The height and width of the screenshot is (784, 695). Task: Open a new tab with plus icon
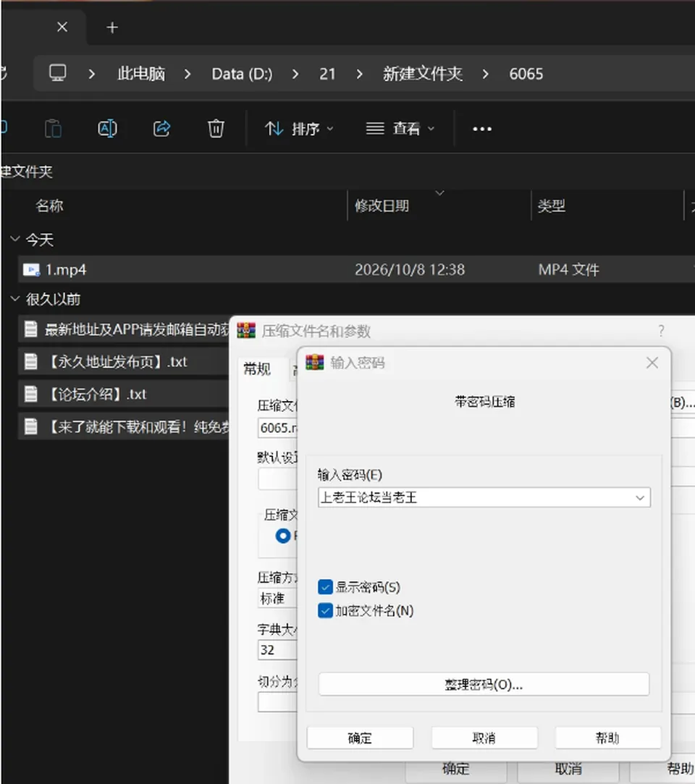(112, 28)
